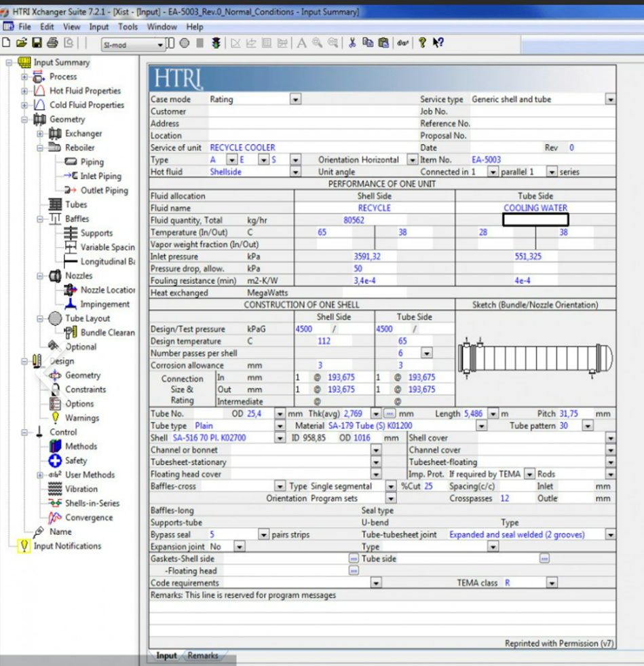The height and width of the screenshot is (666, 644).
Task: Expand the Process tree node
Action: click(x=25, y=77)
